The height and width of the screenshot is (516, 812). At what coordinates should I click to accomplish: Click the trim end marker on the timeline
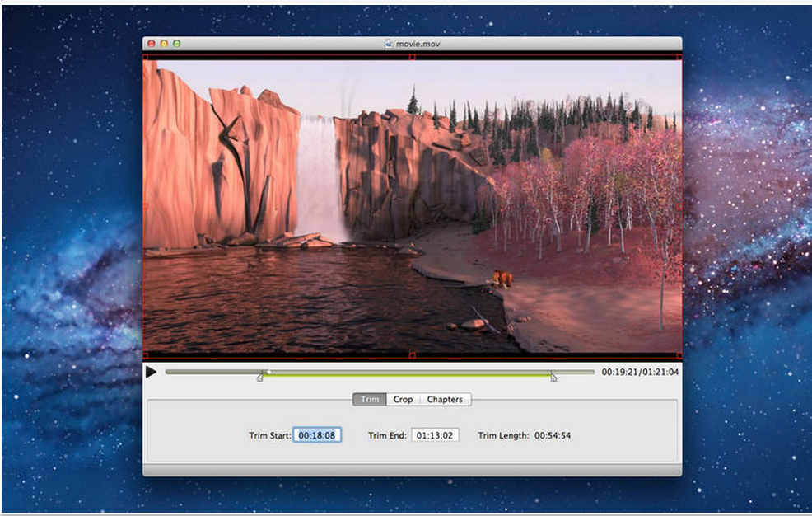pyautogui.click(x=553, y=378)
